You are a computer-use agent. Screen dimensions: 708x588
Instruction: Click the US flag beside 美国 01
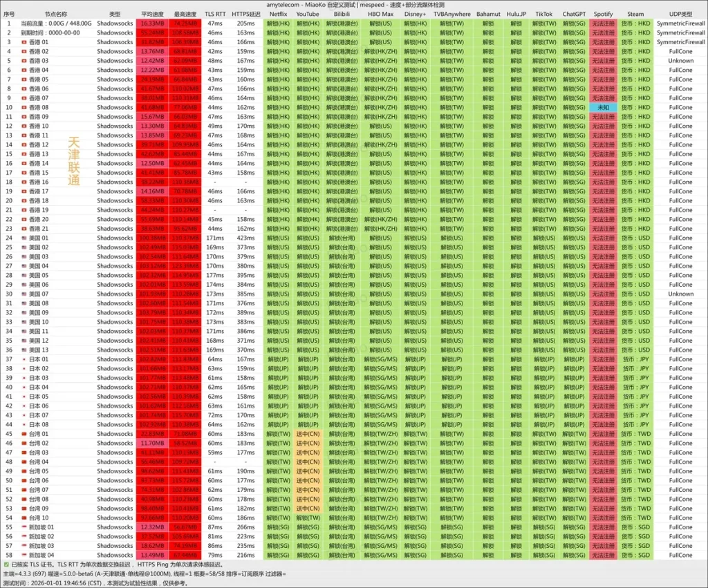[24, 238]
